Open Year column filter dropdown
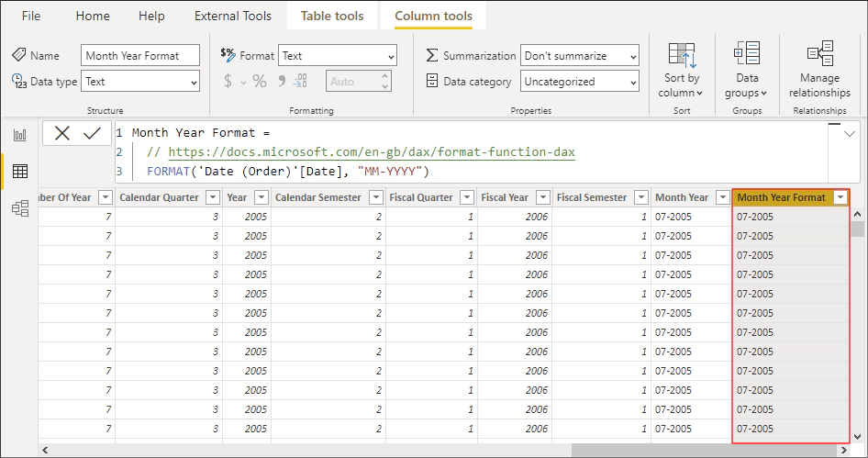The height and width of the screenshot is (458, 868). point(262,197)
